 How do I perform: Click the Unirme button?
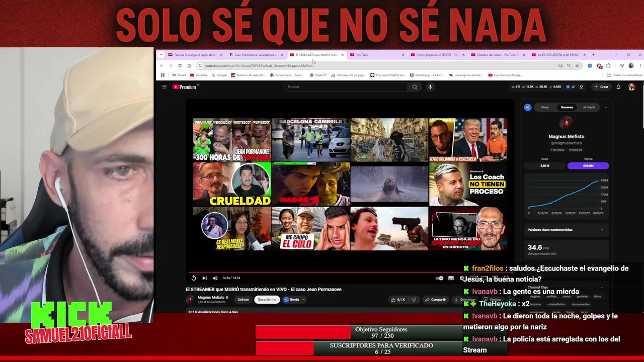(x=243, y=300)
